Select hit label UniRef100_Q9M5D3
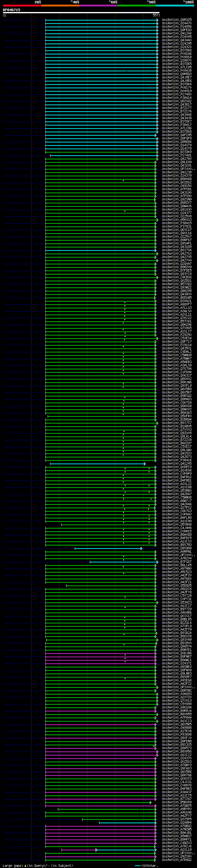Screen dimensions: 197x868 point(177,74)
